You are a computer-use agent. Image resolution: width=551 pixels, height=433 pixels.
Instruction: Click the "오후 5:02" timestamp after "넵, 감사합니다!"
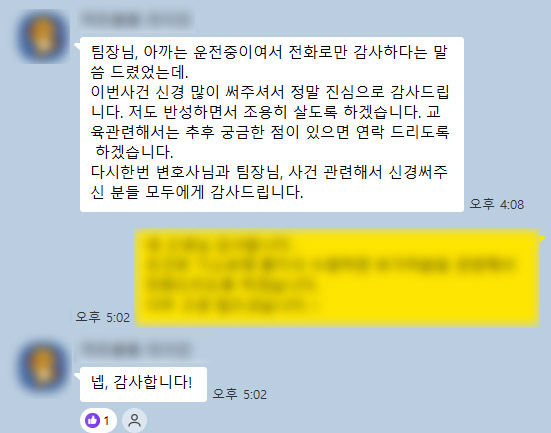pos(240,394)
